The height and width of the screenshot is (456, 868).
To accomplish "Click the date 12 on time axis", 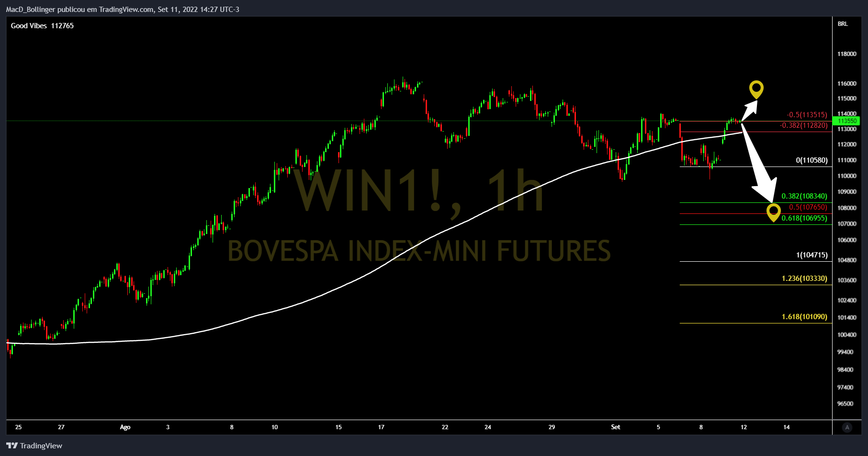I will click(x=744, y=427).
